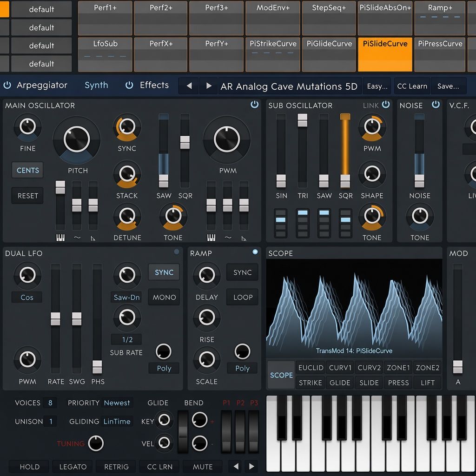Screen dimensions: 476x476
Task: Click the CC Learn button
Action: [x=412, y=86]
